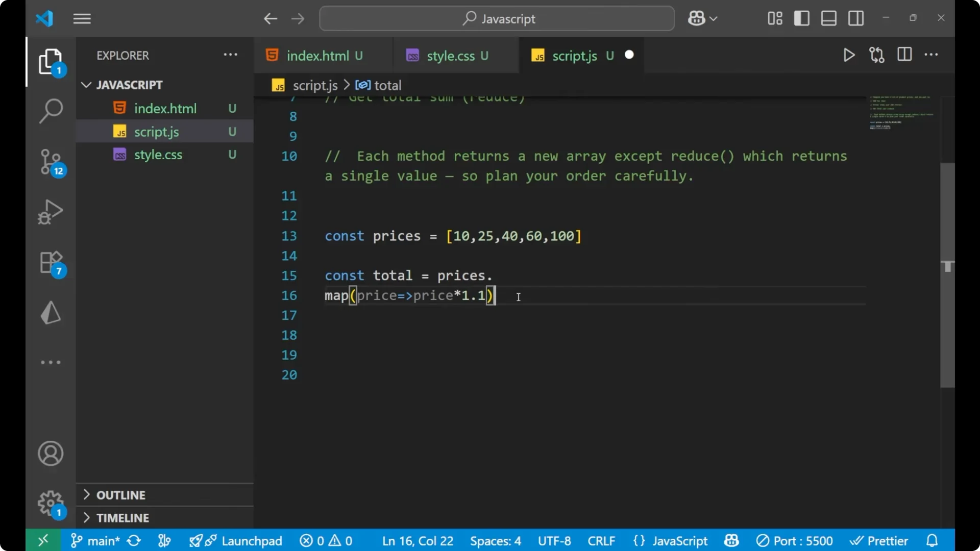The width and height of the screenshot is (980, 551).
Task: Open the Run and Debug view
Action: point(51,211)
